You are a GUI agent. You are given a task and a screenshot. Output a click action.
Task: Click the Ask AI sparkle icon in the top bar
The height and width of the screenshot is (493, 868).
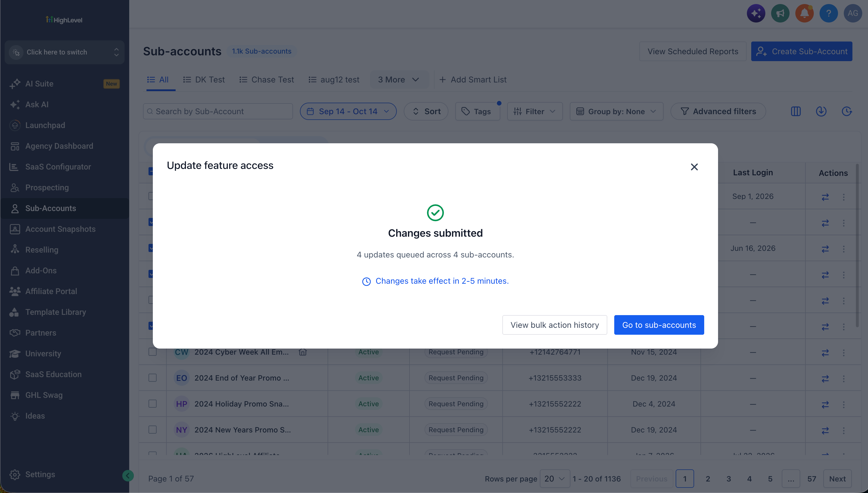coord(756,14)
